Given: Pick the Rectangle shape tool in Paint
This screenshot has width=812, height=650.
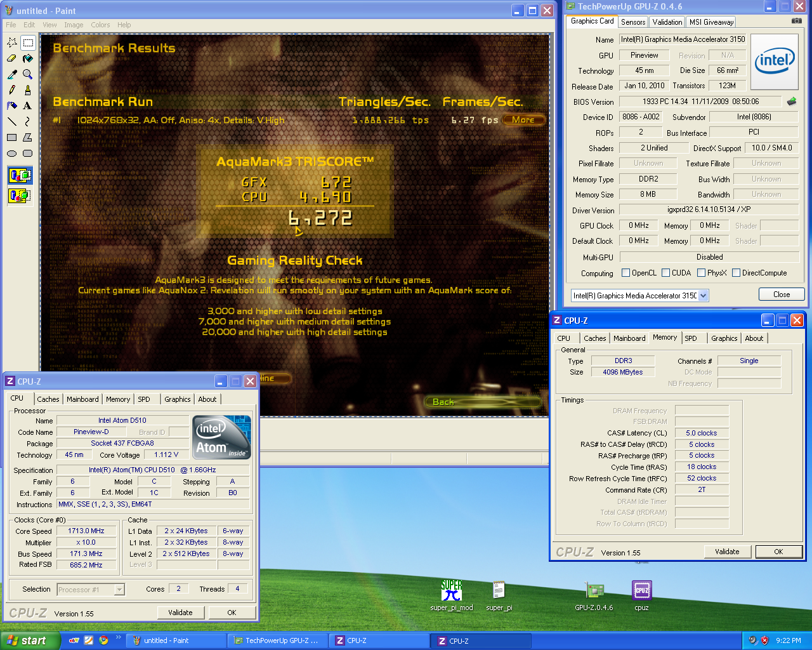Looking at the screenshot, I should point(11,137).
